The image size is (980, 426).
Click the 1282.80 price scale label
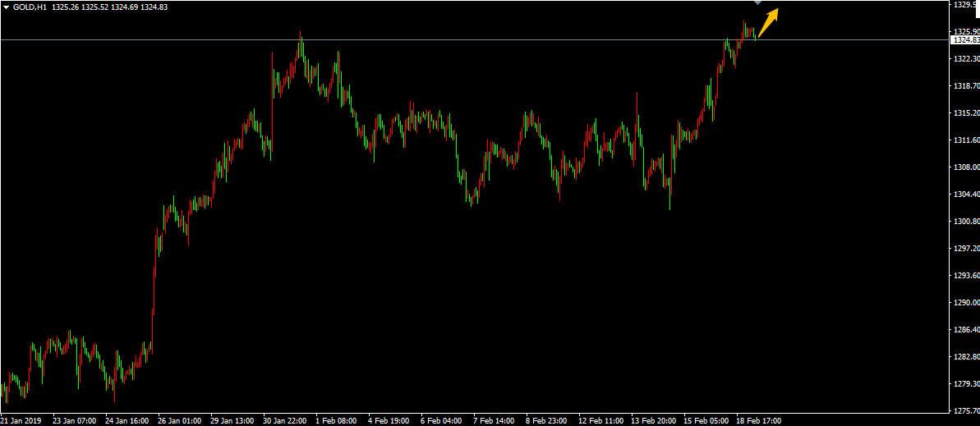966,357
